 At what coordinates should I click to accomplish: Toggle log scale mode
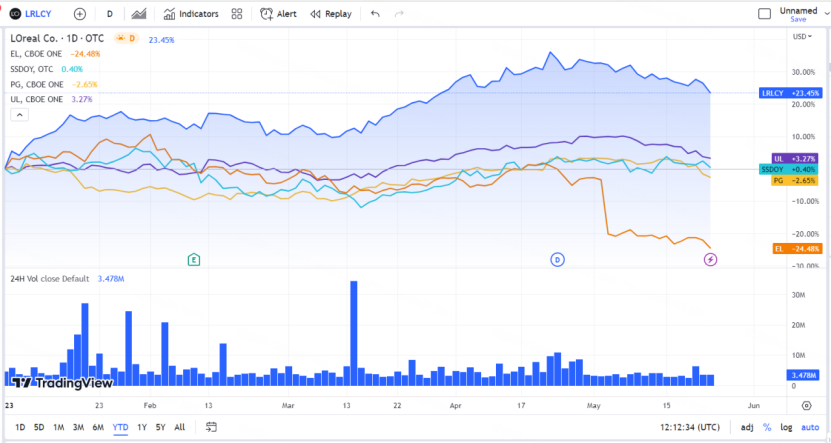pos(785,427)
